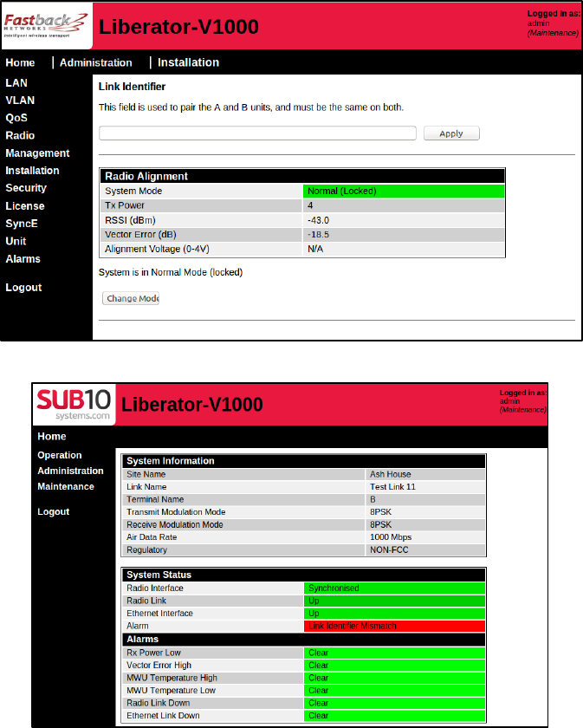Click the admin login label in Fastback header

point(539,23)
